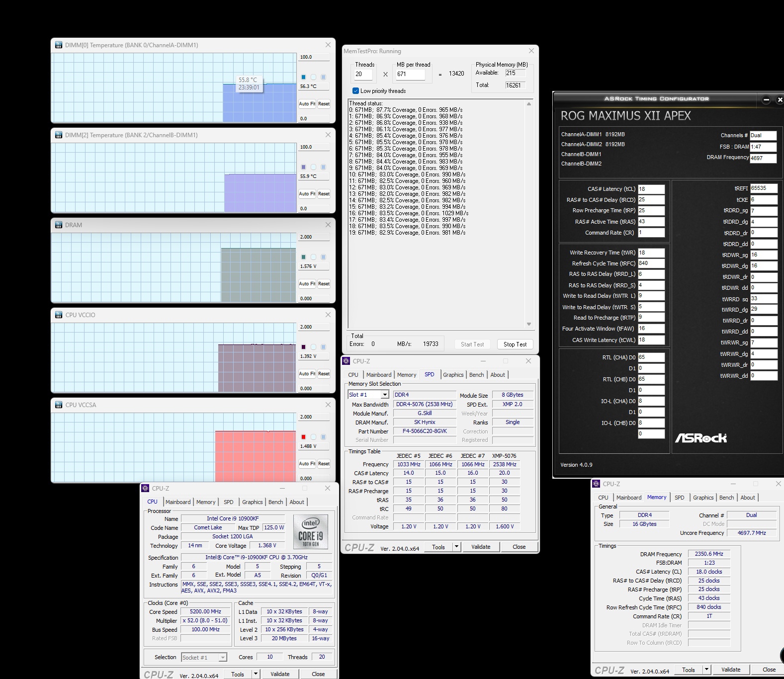Open Mainboard tab in CPU-Z memory timings window
Screen dimensions: 784x679
[629, 498]
